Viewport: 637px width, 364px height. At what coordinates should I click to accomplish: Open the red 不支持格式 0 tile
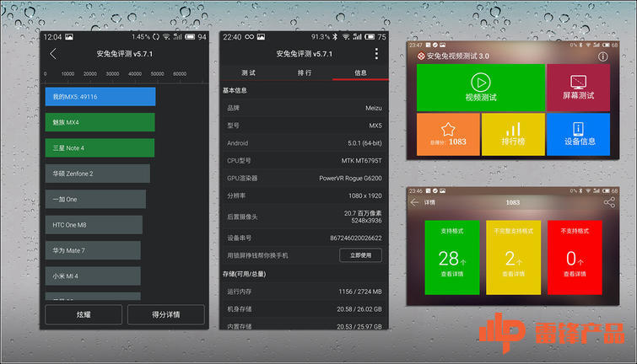click(575, 257)
